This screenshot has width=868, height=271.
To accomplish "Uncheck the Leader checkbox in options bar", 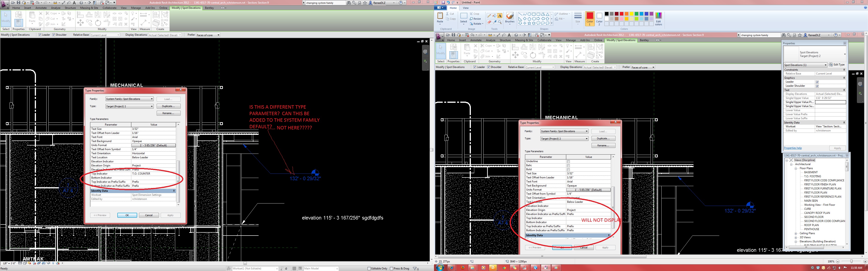I will click(40, 35).
